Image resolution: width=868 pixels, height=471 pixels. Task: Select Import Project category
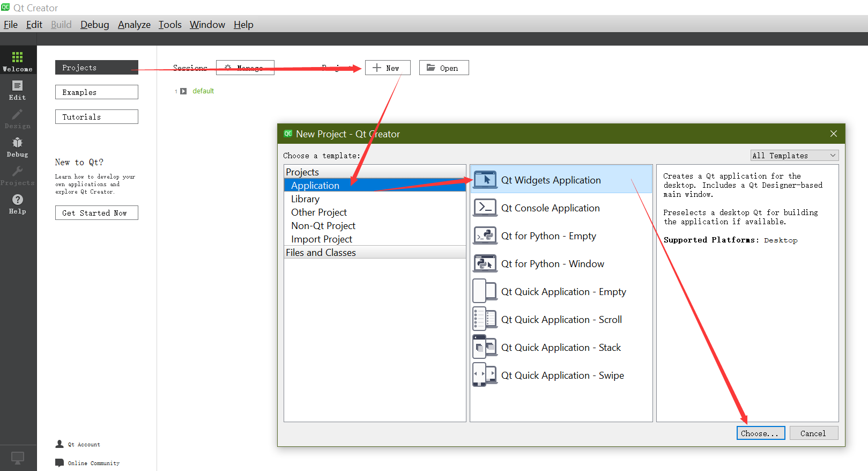click(x=375, y=239)
